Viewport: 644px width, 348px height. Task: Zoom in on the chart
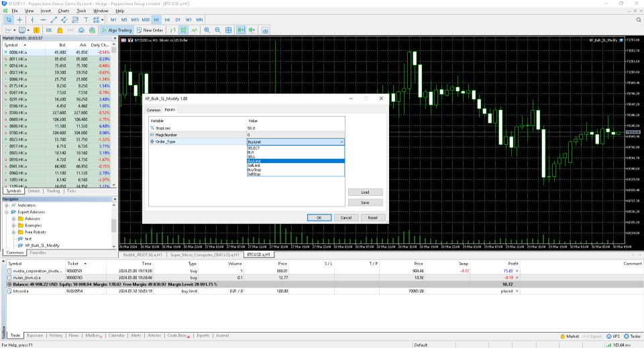coord(207,30)
